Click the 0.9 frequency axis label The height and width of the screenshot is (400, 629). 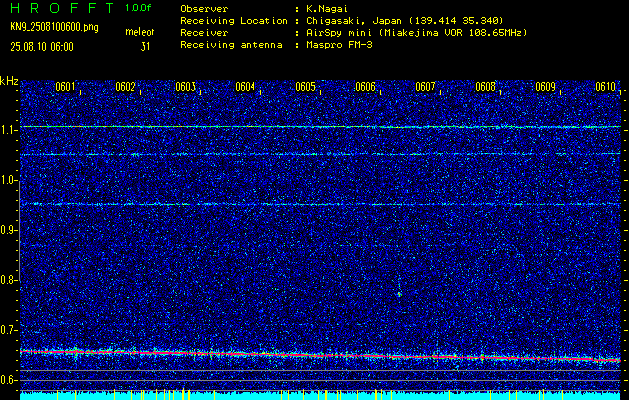[x=9, y=230]
